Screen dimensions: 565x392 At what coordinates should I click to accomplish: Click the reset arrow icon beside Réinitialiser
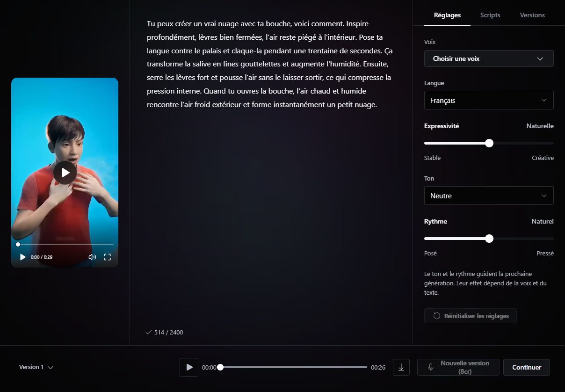437,316
